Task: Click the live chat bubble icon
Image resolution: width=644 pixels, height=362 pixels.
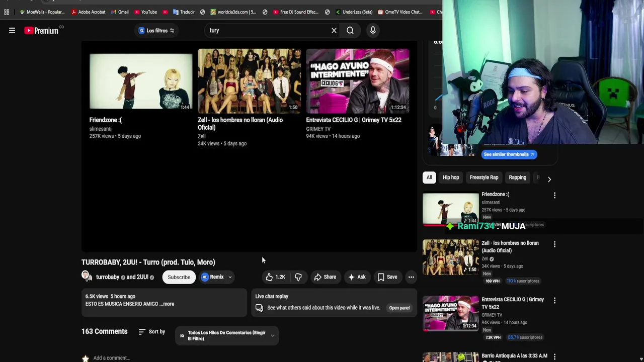Action: click(259, 308)
